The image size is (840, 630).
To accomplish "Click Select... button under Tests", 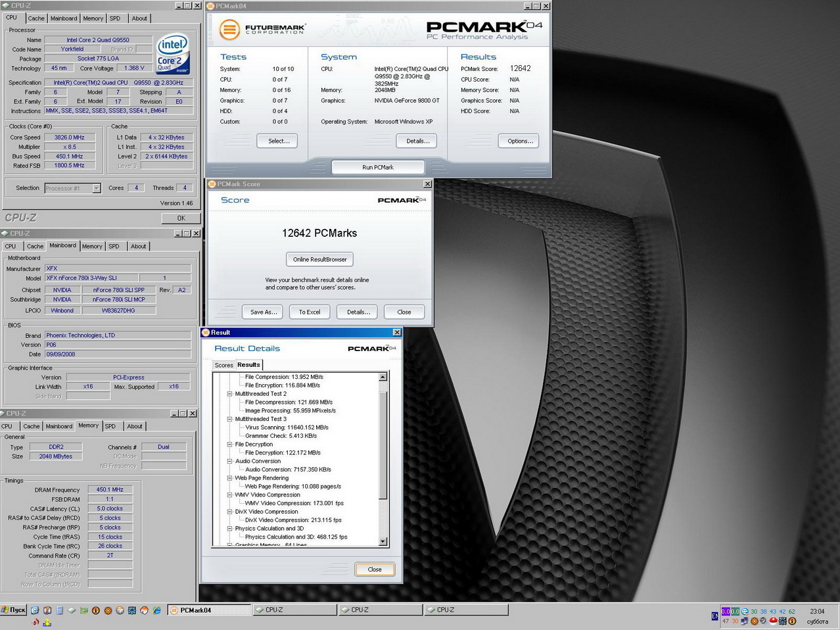I will (278, 141).
